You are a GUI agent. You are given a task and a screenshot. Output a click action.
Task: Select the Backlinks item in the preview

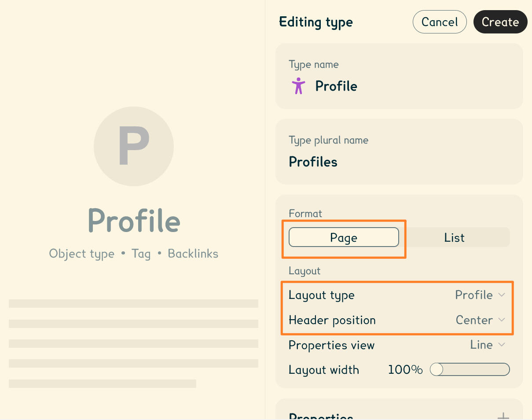coord(193,254)
